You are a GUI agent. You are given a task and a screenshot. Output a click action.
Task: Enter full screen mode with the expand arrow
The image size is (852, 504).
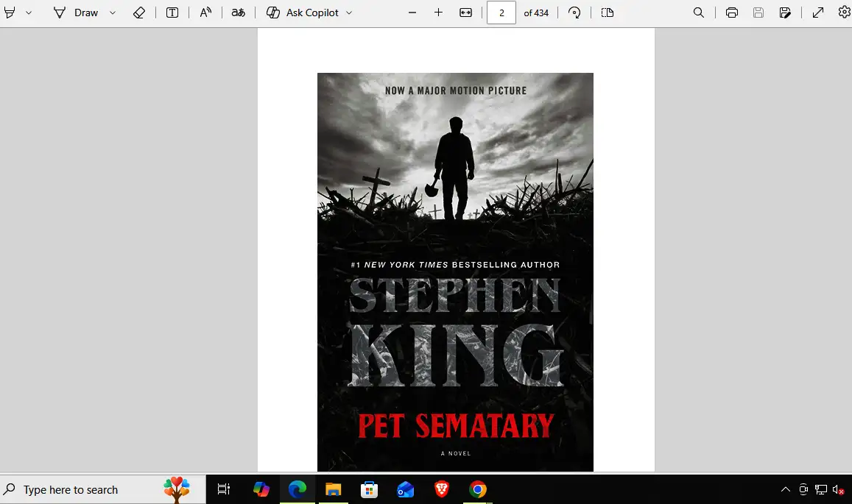pyautogui.click(x=817, y=13)
